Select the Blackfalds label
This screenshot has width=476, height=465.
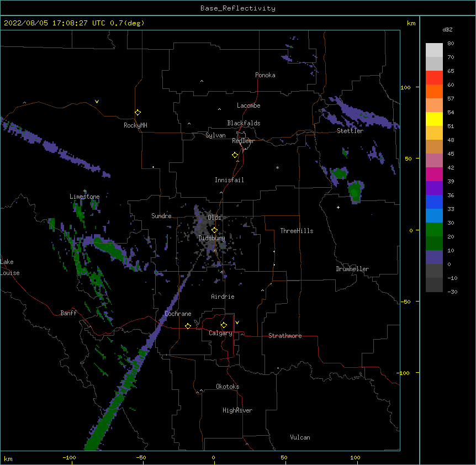click(x=244, y=123)
